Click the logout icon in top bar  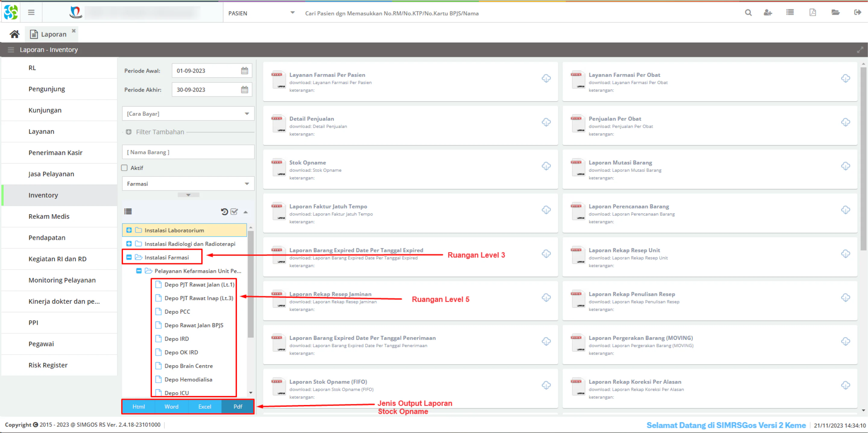(857, 13)
